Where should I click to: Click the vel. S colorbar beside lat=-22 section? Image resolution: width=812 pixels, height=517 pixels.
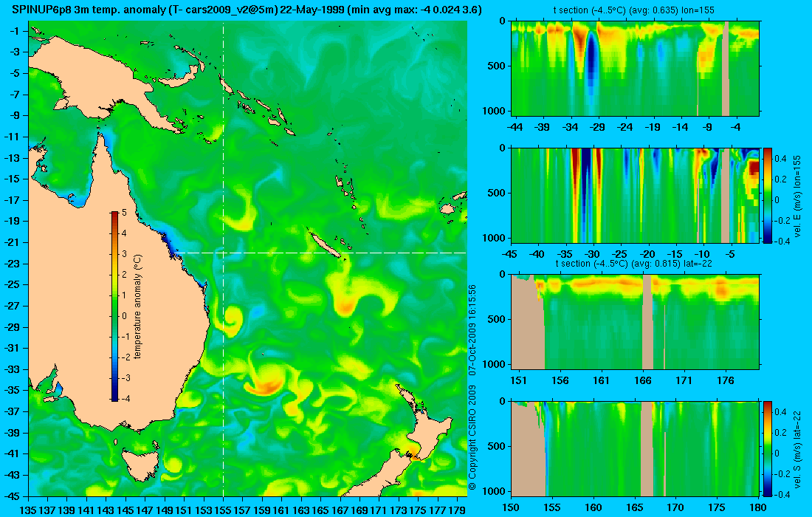[768, 448]
